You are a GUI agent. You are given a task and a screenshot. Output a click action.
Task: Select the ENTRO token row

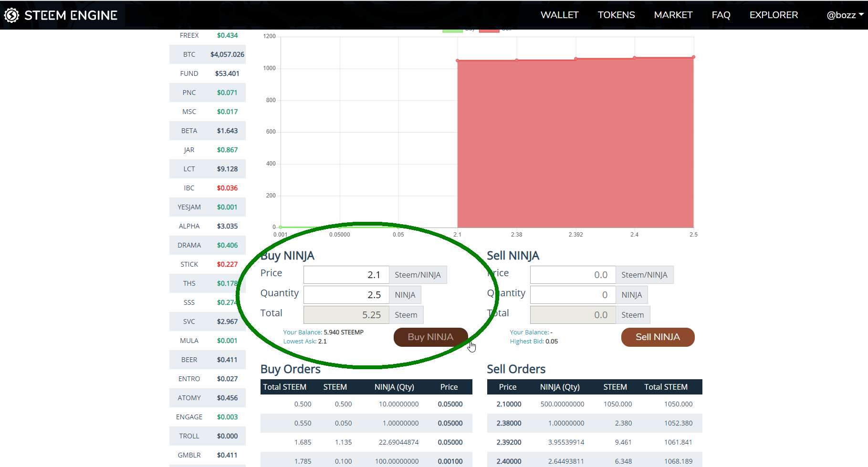[x=208, y=379]
